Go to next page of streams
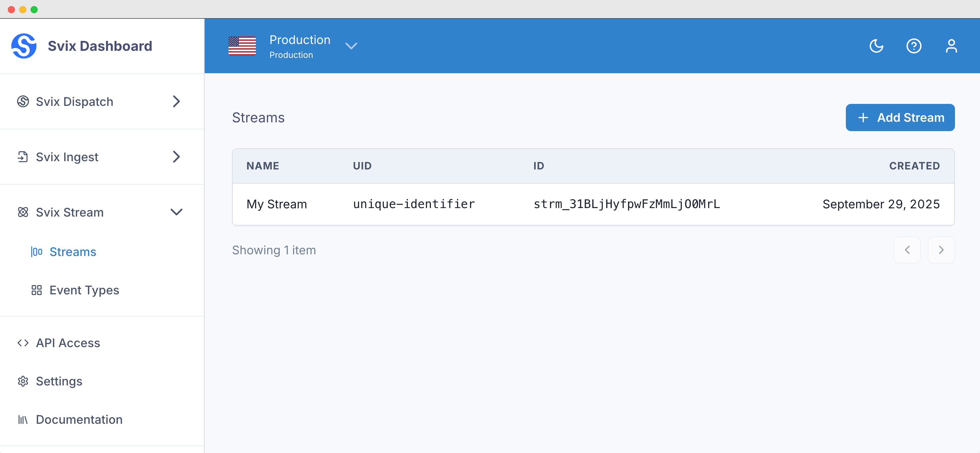The image size is (980, 453). [941, 250]
